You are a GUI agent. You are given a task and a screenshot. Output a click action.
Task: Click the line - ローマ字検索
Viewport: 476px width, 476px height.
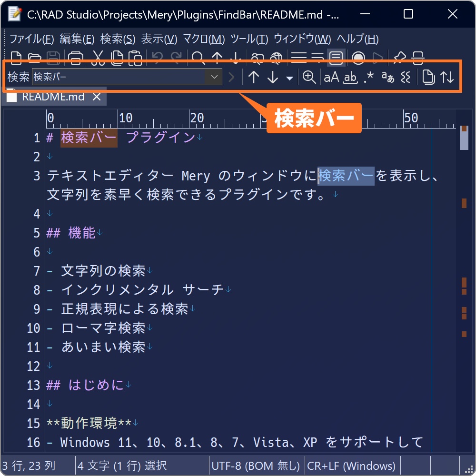96,328
